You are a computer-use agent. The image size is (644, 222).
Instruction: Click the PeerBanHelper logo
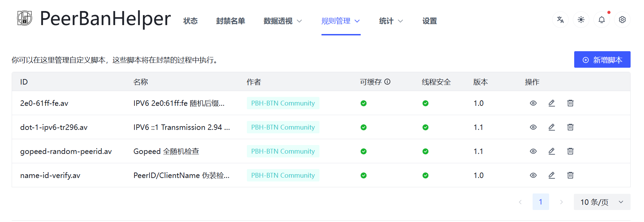tap(25, 18)
